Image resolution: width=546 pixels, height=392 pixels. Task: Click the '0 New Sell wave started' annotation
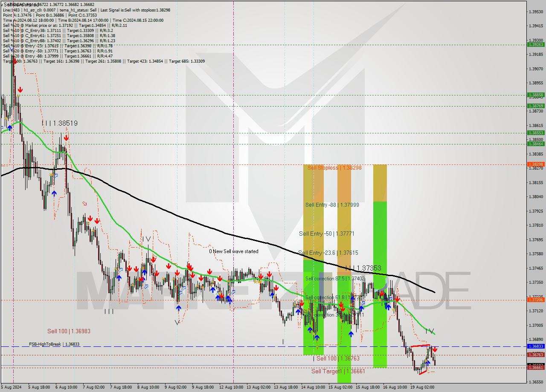point(234,251)
